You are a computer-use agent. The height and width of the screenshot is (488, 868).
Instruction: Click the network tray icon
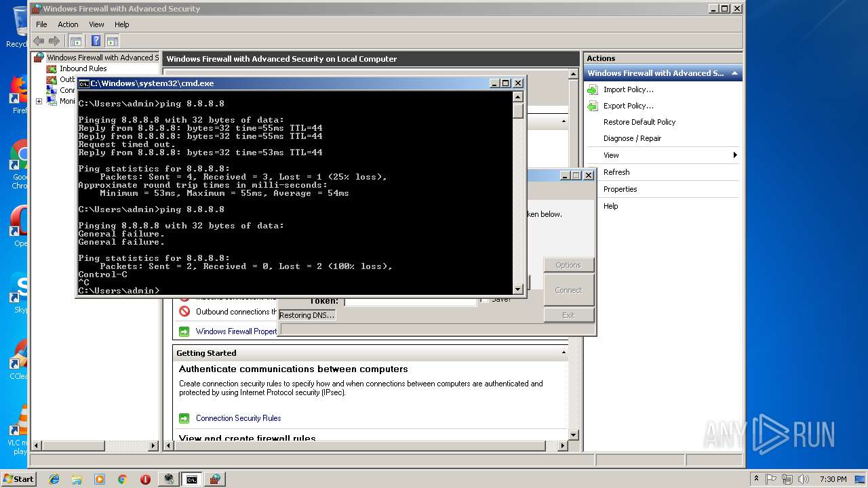click(787, 479)
